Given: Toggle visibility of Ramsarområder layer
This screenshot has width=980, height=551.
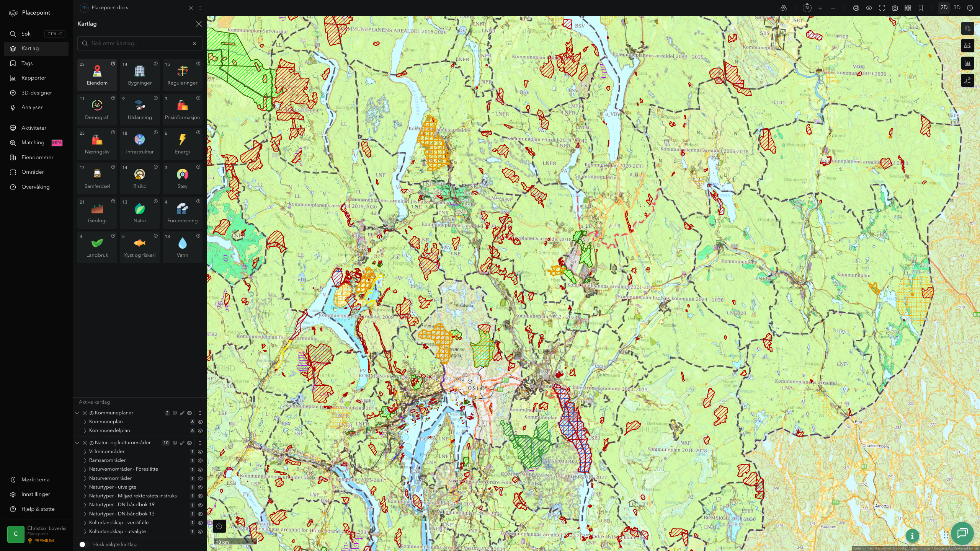Looking at the screenshot, I should pyautogui.click(x=200, y=461).
